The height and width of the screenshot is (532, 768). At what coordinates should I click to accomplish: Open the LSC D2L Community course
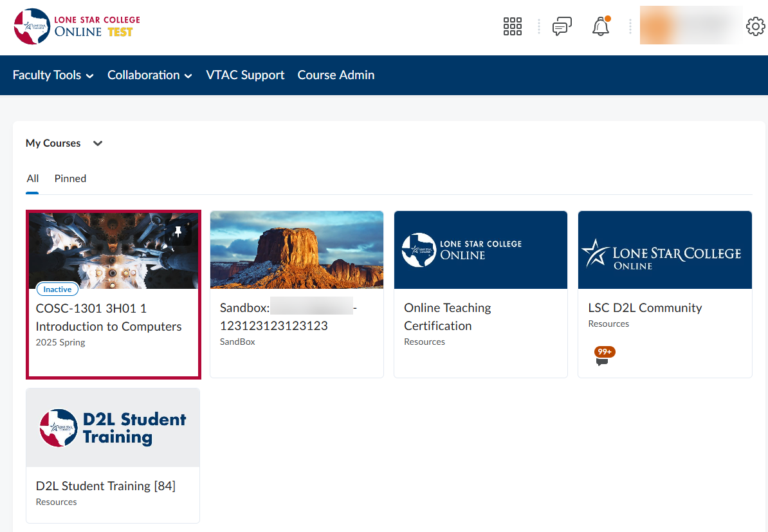coord(645,307)
